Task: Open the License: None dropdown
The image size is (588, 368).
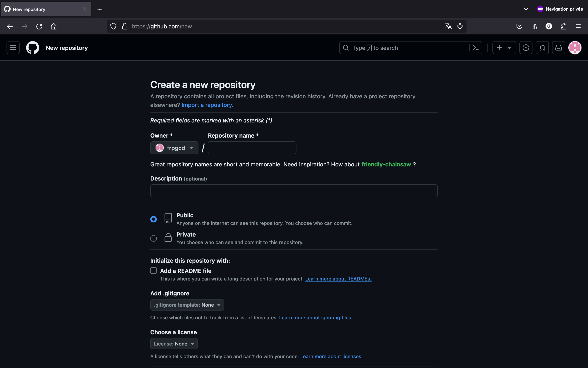Action: click(174, 344)
